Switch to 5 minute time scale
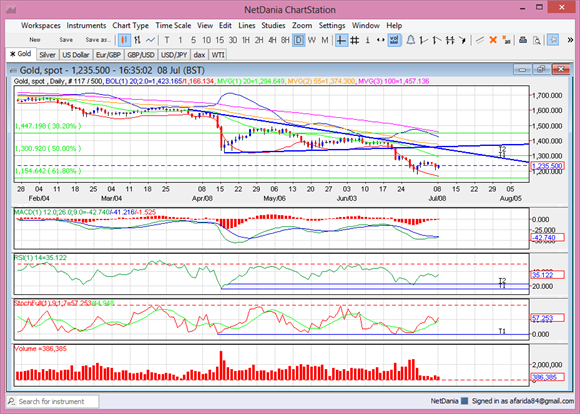580x414 pixels. tap(193, 40)
